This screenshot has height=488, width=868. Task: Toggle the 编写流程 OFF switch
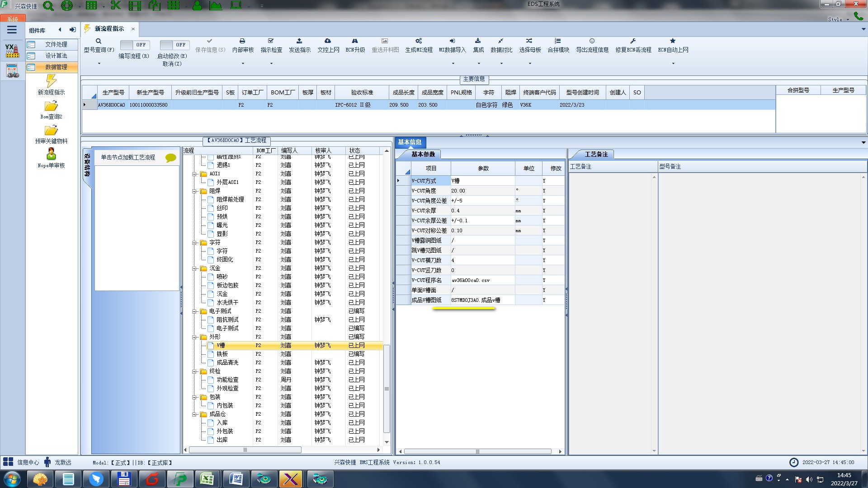[x=134, y=45]
